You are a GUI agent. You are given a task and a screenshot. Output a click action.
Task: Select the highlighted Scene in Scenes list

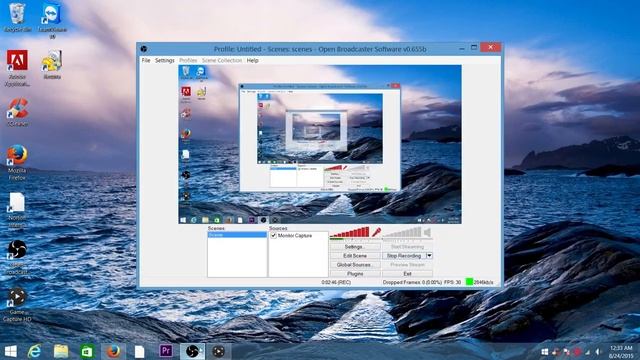(x=237, y=235)
